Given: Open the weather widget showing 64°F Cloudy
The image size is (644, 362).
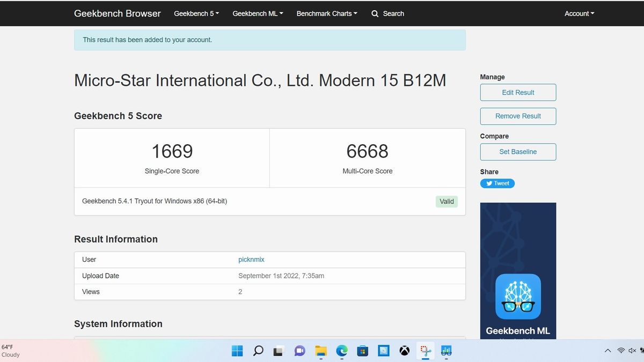Looking at the screenshot, I should click(11, 351).
